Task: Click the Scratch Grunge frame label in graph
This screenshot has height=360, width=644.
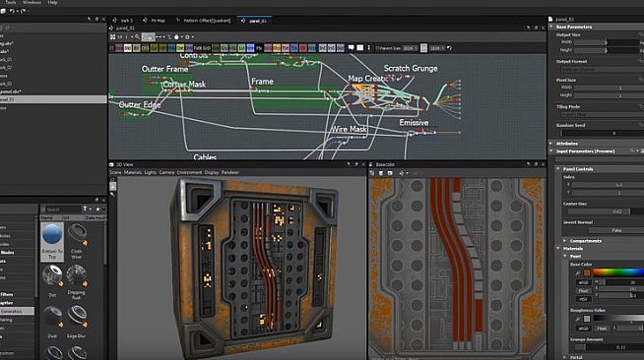Action: click(x=411, y=69)
